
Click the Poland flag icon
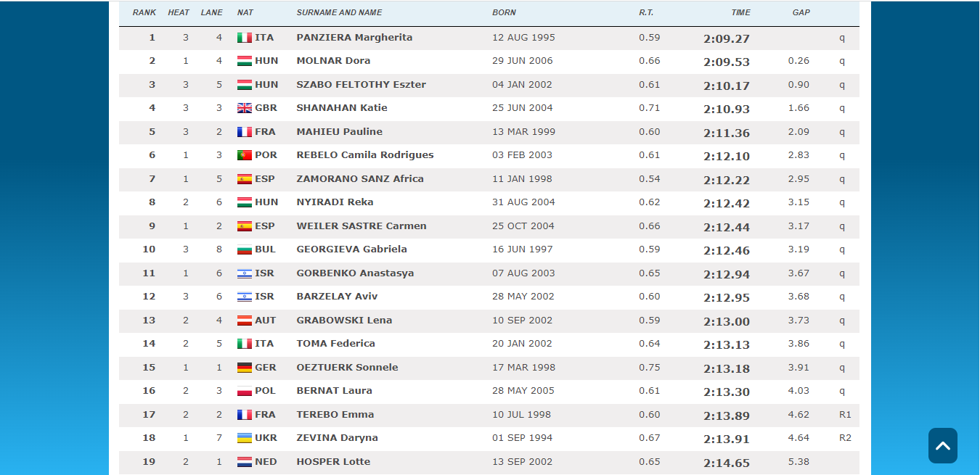pos(245,391)
